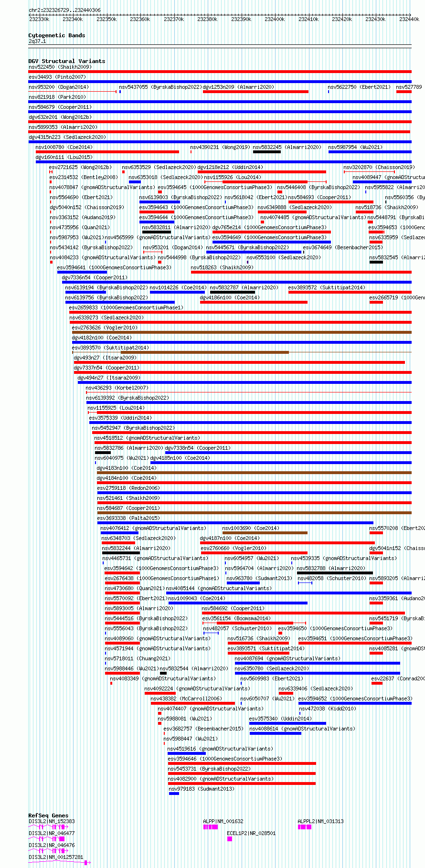
Task: Click nsv5453731 (ByrskaBishop2022) label
Action: pyautogui.click(x=209, y=769)
